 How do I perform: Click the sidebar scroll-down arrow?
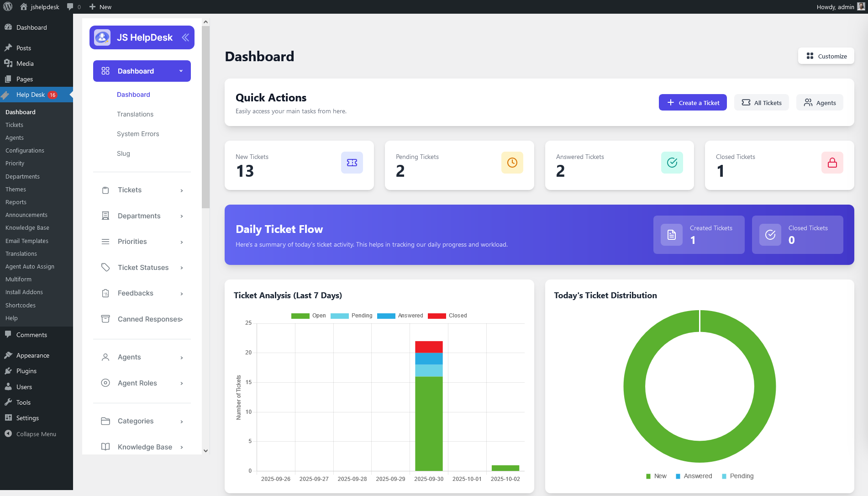pyautogui.click(x=205, y=451)
